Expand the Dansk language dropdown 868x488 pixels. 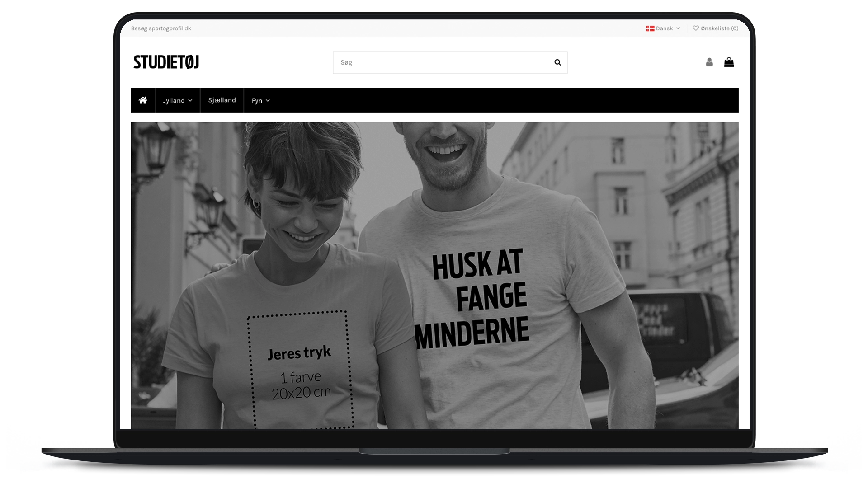tap(664, 28)
